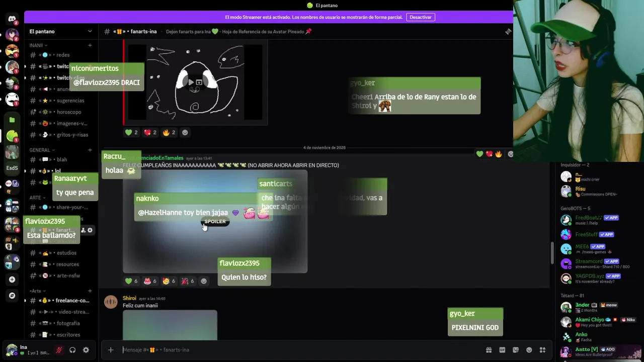Toggle party popper reaction under spoiler image
Screen dimensions: 644x362
pos(188,281)
